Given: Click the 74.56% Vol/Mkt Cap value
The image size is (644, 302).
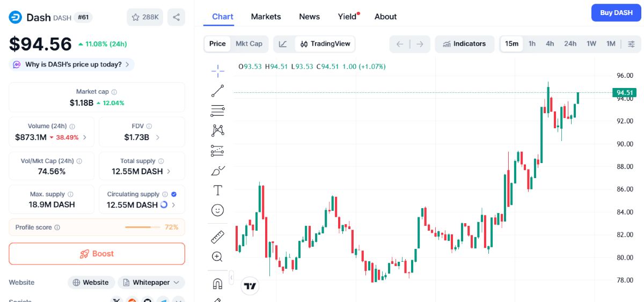Looking at the screenshot, I should (x=52, y=172).
